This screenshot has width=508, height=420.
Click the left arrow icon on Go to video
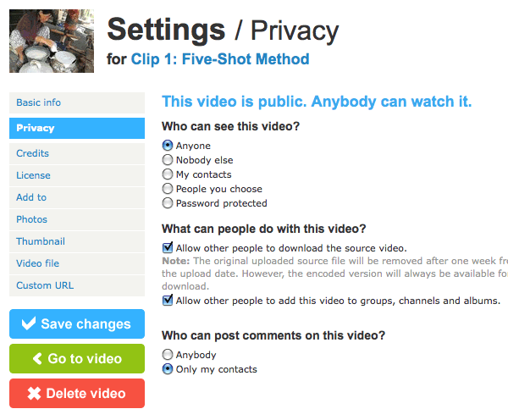pos(37,358)
